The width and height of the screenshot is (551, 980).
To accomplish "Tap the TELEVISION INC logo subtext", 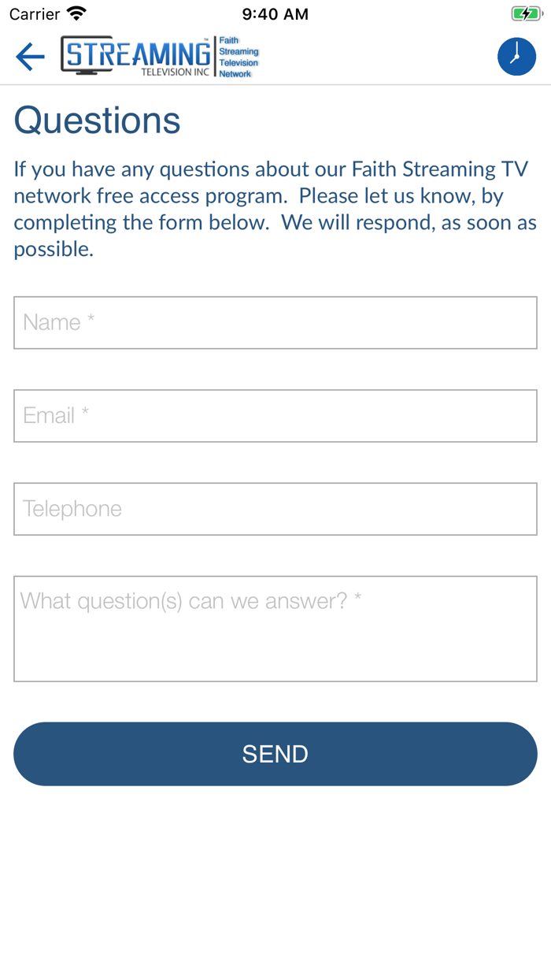I will pos(175,72).
